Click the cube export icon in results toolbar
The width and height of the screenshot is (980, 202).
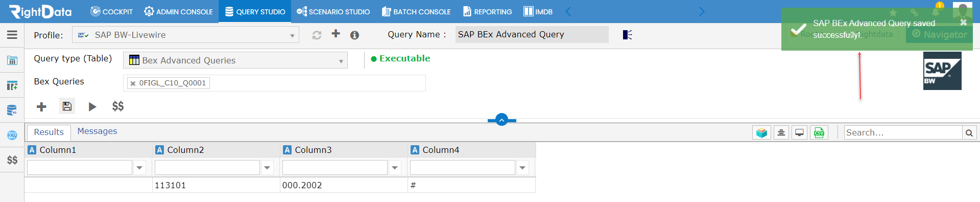pos(762,132)
